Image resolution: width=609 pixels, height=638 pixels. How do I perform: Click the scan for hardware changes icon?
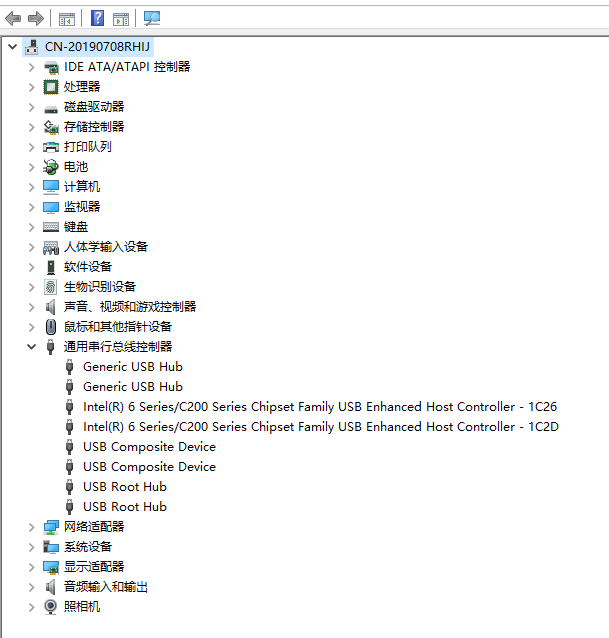coord(152,18)
